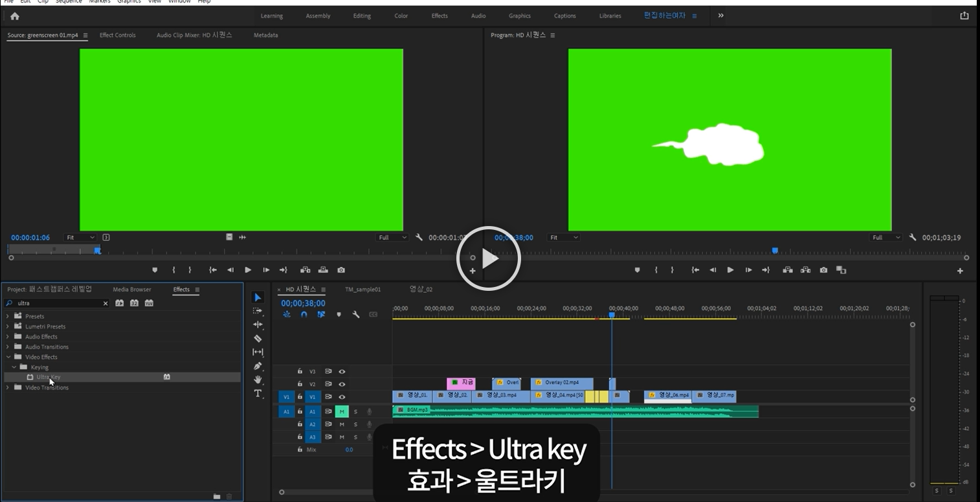Select the Pen tool
Viewport: 980px width, 502px height.
pos(258,366)
